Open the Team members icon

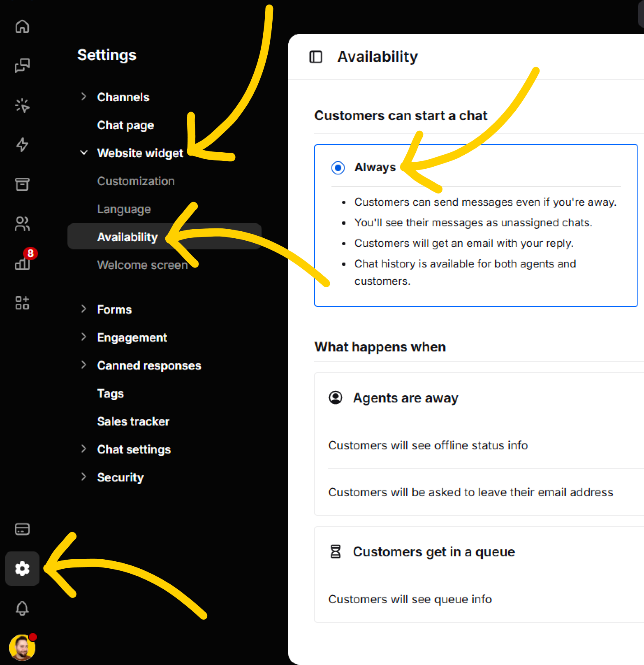click(x=22, y=224)
